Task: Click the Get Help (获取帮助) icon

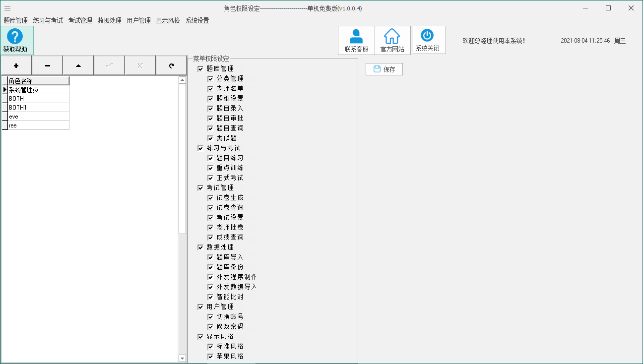Action: [x=16, y=39]
